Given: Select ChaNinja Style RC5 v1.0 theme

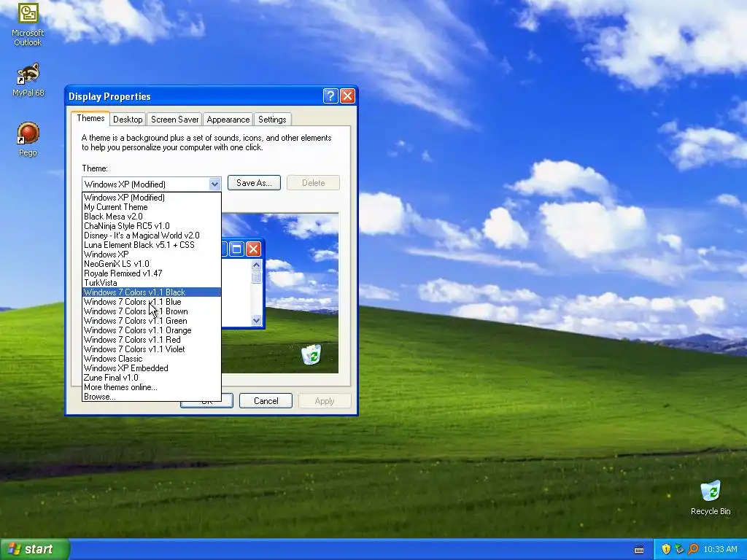Looking at the screenshot, I should click(x=152, y=226).
